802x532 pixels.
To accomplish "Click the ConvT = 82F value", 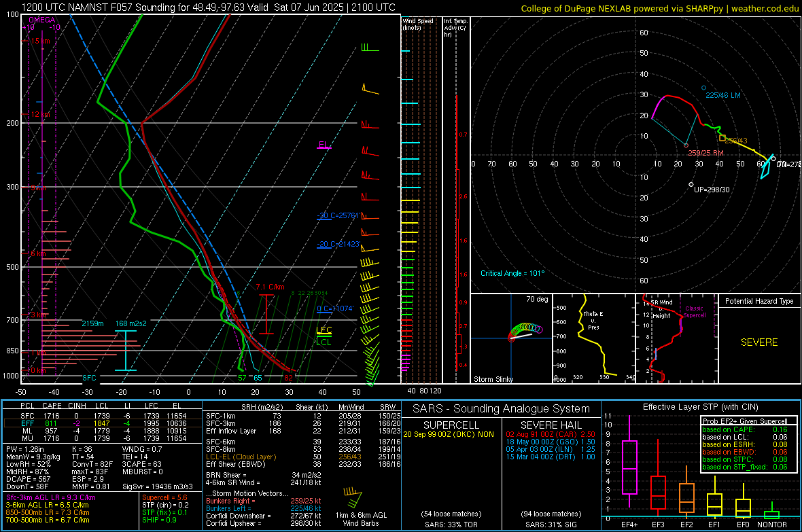I will pyautogui.click(x=92, y=464).
